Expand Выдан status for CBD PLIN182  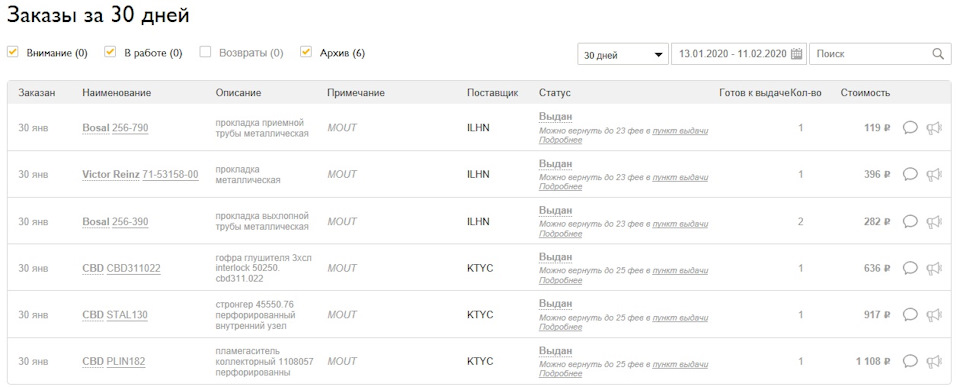click(x=555, y=351)
